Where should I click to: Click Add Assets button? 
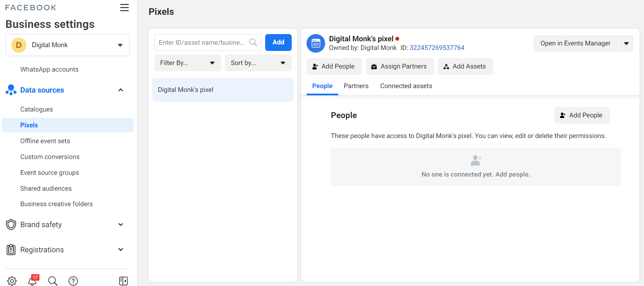pos(465,66)
